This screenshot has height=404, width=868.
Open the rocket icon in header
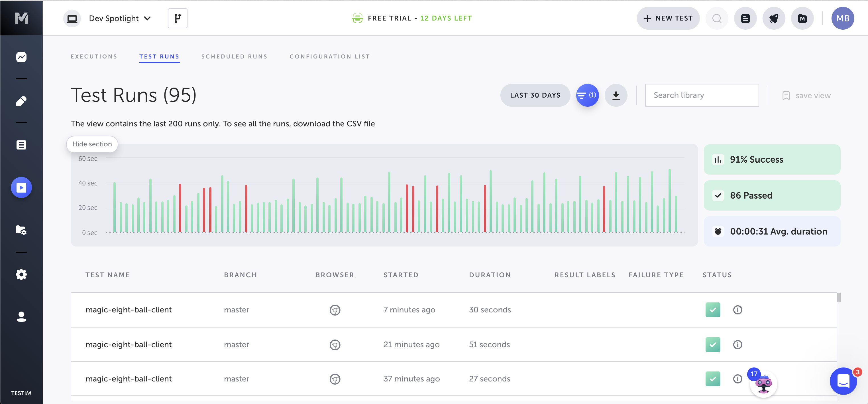click(774, 18)
